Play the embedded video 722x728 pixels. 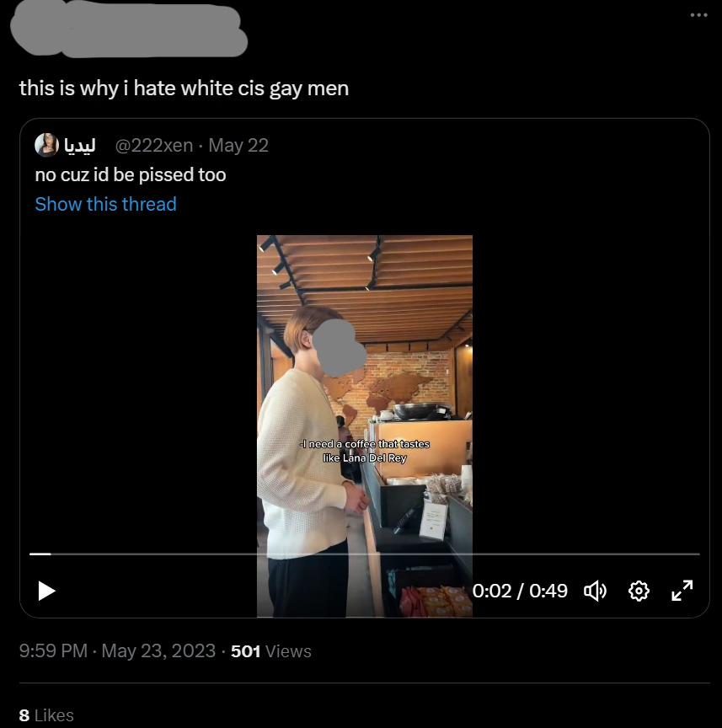47,591
